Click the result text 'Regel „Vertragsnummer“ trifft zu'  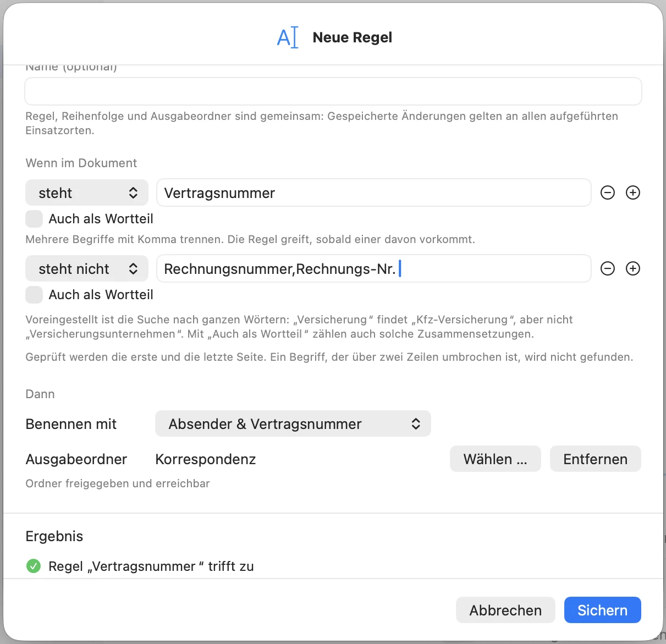(x=151, y=566)
